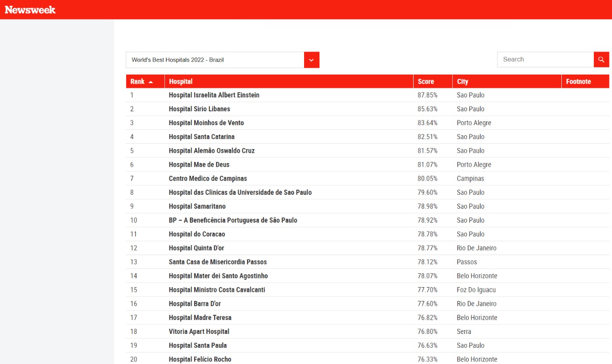Click the 76.63% score cell
This screenshot has height=364, width=612.
(x=427, y=345)
